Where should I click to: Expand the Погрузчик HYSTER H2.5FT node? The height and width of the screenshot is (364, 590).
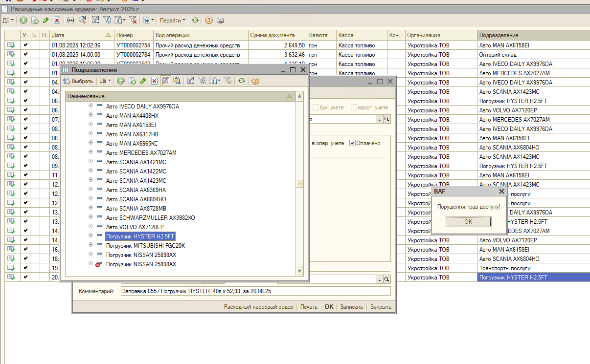tap(91, 236)
